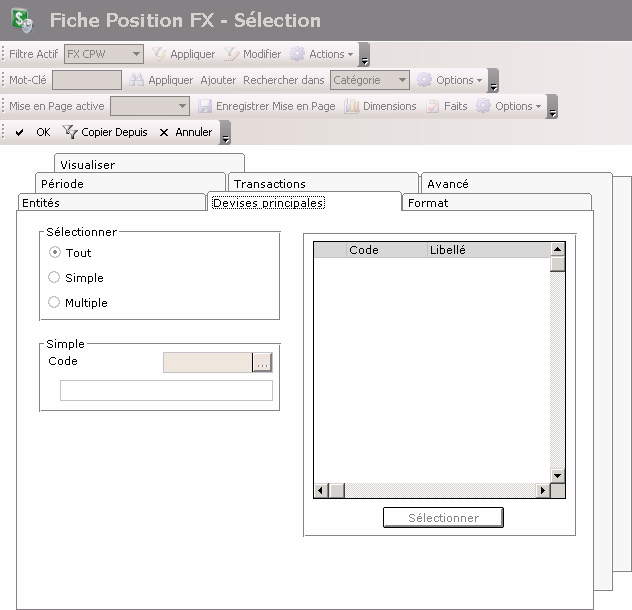Open the Période tab
The height and width of the screenshot is (610, 632).
tap(62, 184)
